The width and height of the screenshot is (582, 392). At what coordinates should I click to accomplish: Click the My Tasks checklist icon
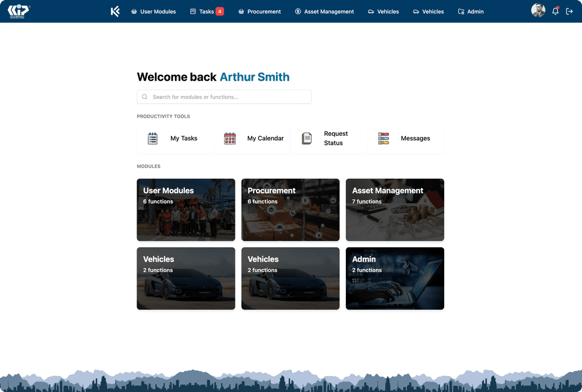click(153, 139)
